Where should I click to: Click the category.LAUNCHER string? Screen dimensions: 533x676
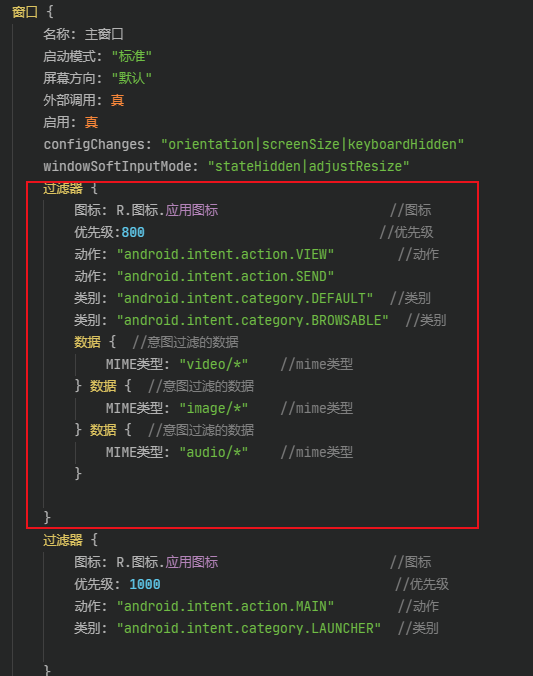248,628
